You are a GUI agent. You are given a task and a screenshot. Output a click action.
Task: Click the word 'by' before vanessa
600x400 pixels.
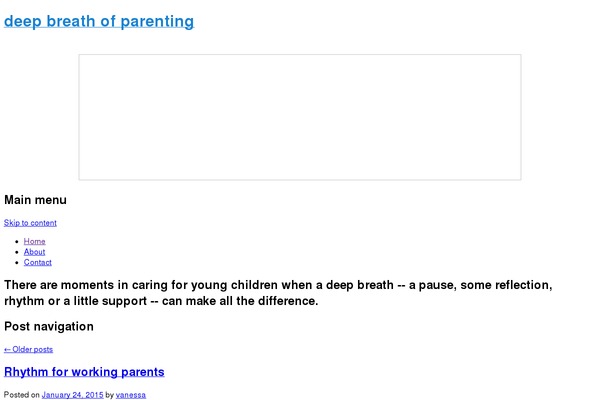tap(110, 395)
